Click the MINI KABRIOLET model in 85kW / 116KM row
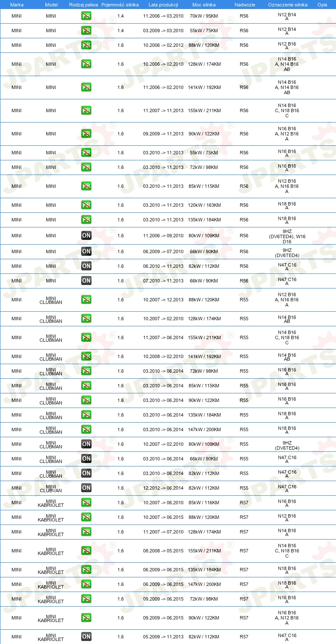Screen dimensions: 336x644 pyautogui.click(x=51, y=503)
